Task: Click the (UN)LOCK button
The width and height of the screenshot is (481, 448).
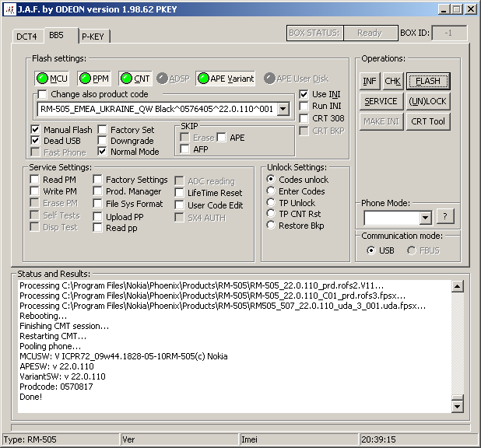Action: tap(428, 101)
